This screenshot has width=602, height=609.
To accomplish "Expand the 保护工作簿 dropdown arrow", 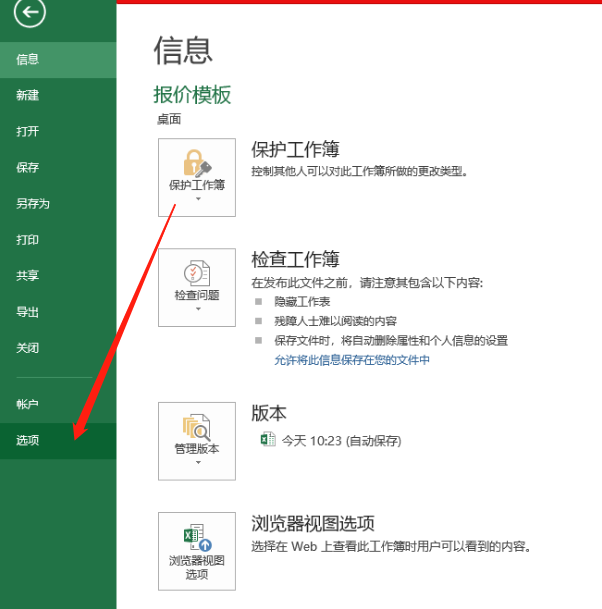I will (197, 199).
